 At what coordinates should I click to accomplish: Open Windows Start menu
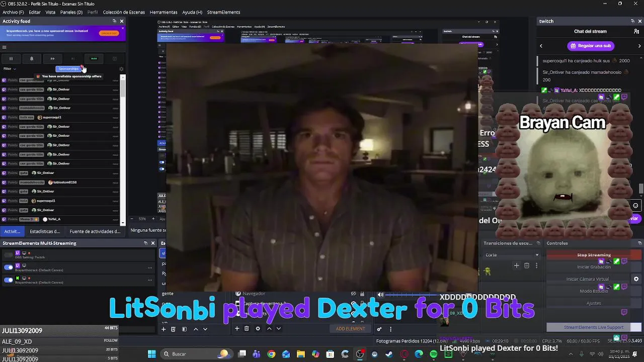tap(151, 354)
